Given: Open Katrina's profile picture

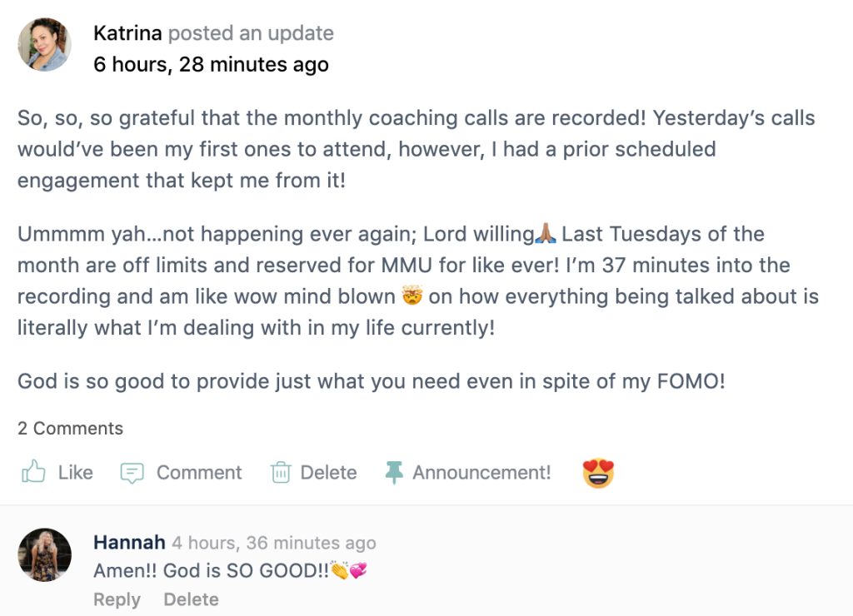Looking at the screenshot, I should [44, 45].
